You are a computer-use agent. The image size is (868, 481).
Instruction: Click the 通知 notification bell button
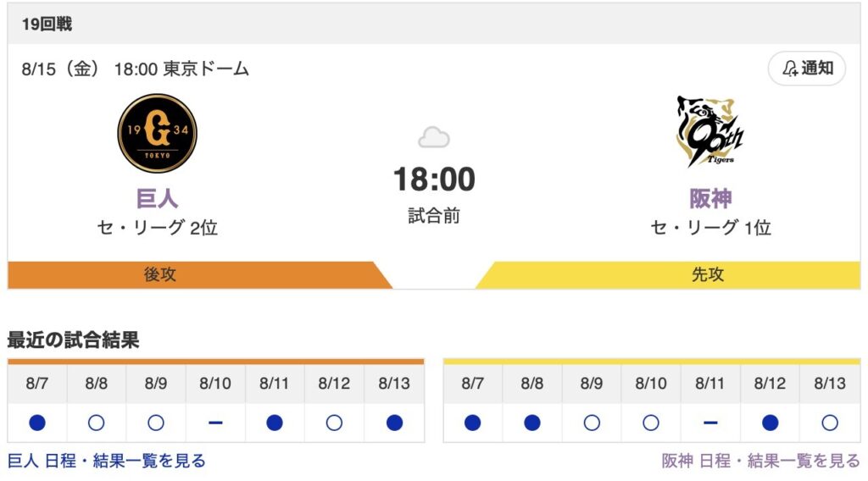(x=807, y=69)
